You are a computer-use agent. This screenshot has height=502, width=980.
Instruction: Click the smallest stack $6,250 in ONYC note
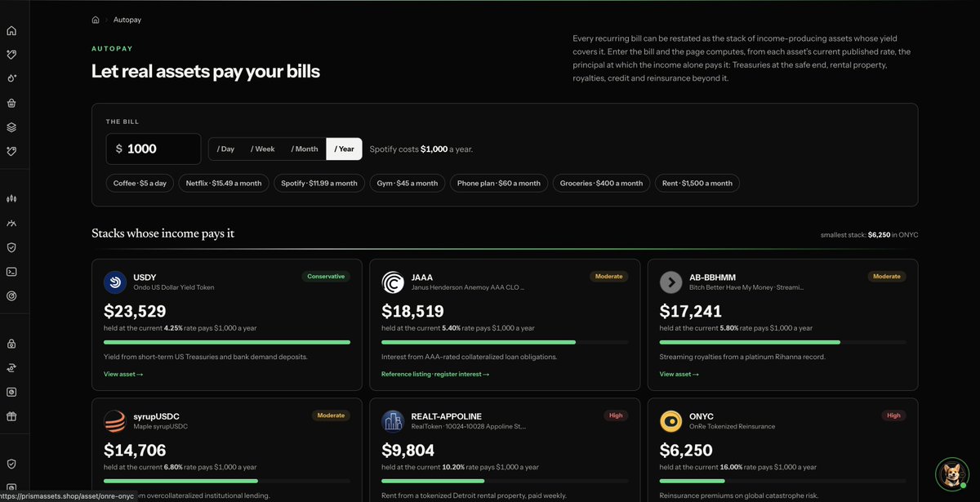[x=869, y=235]
